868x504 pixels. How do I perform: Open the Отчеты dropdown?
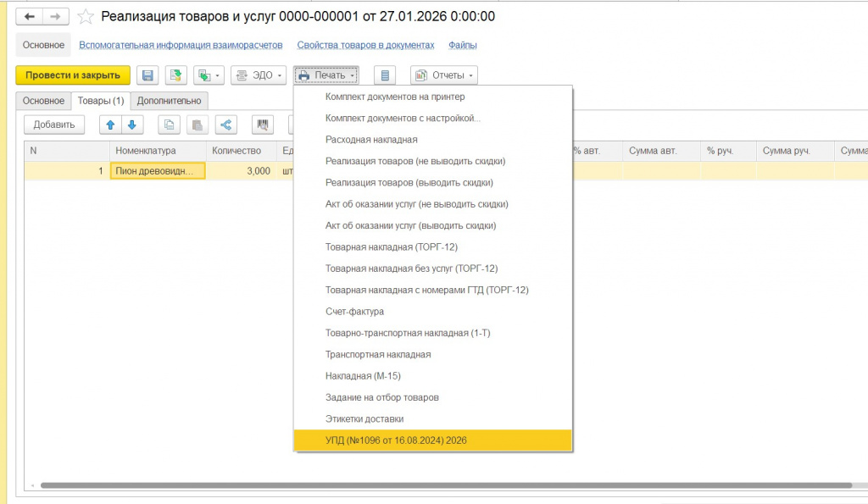pos(444,75)
